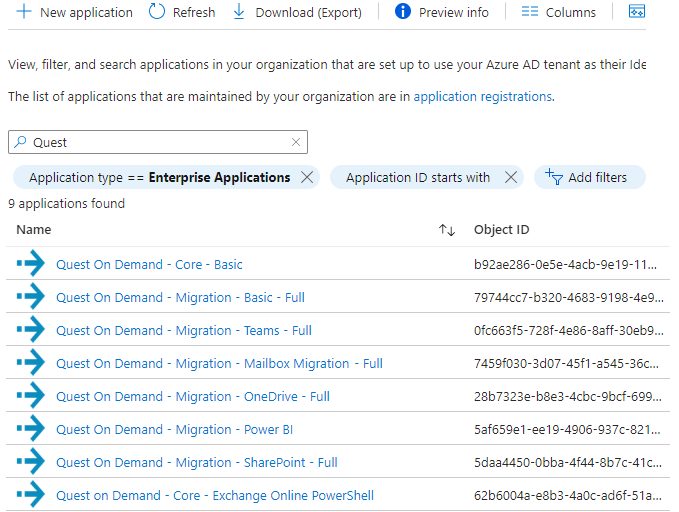This screenshot has width=679, height=512.
Task: Remove the Application type filter
Action: coord(307,177)
